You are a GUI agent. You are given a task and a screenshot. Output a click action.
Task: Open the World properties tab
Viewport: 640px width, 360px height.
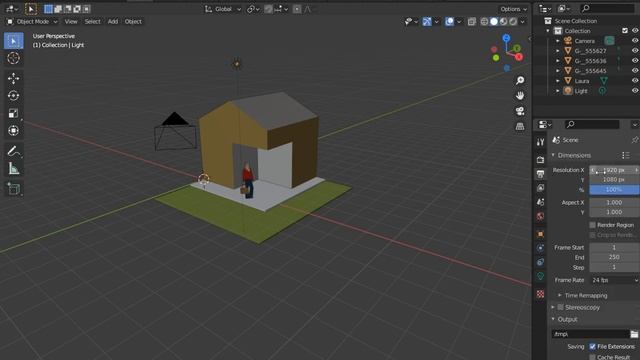(x=540, y=216)
